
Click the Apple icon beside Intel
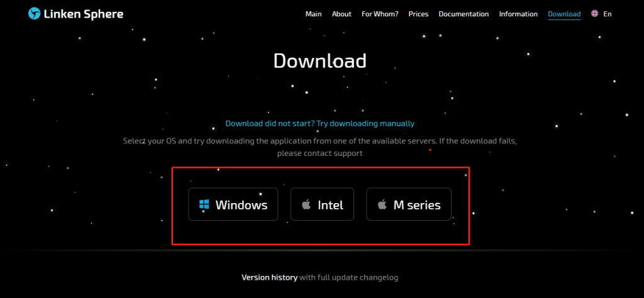307,204
